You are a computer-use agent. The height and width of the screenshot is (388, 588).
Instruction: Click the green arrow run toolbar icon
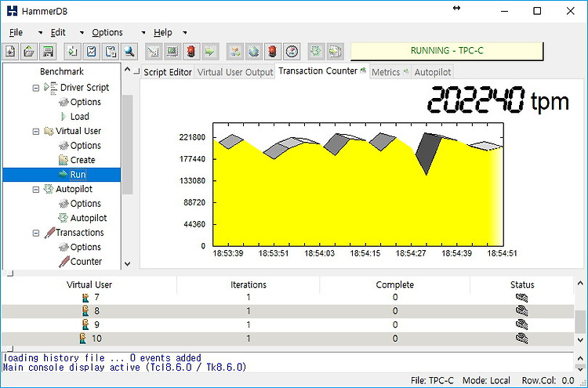[210, 51]
